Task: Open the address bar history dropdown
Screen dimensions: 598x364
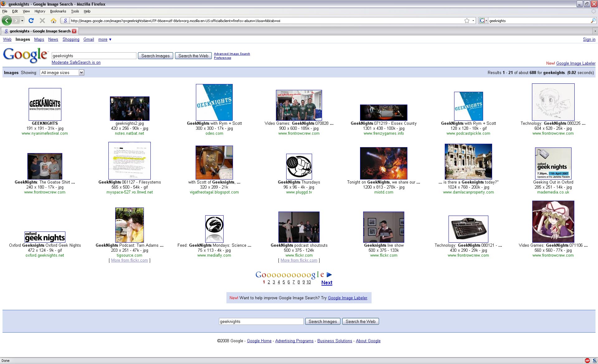Action: pos(473,21)
